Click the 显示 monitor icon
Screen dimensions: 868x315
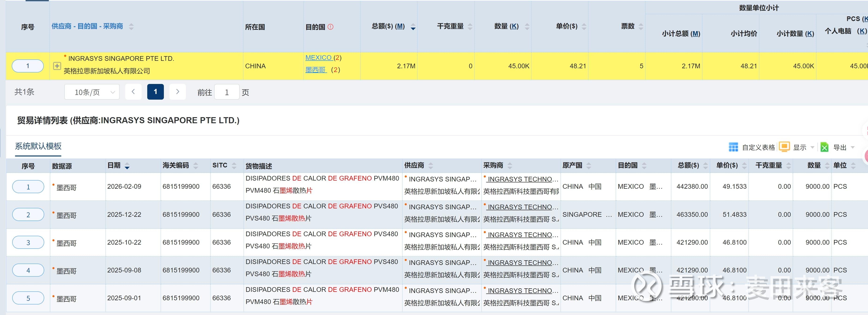(x=784, y=147)
